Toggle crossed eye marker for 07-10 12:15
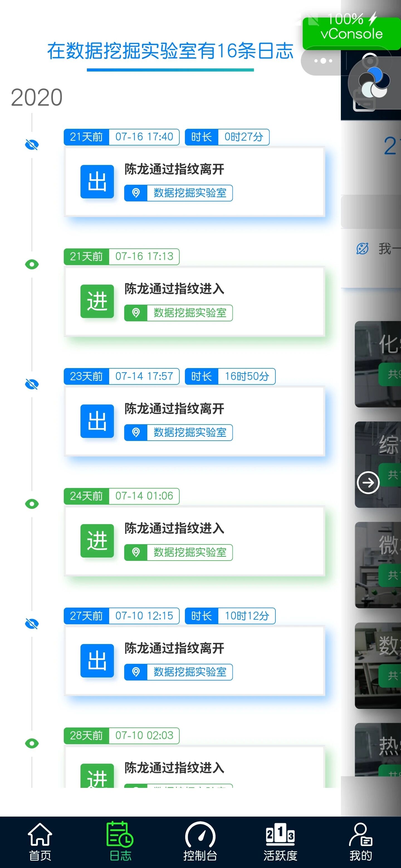 (x=32, y=624)
